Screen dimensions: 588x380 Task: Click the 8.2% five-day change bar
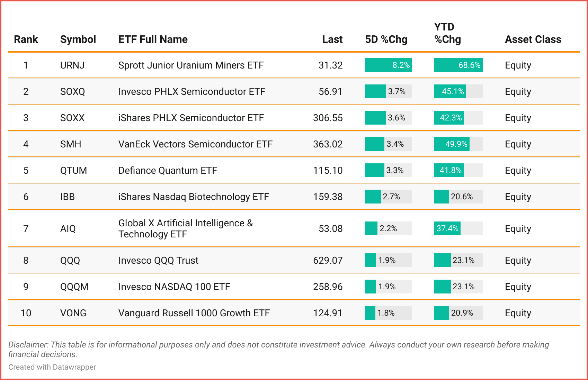(388, 65)
